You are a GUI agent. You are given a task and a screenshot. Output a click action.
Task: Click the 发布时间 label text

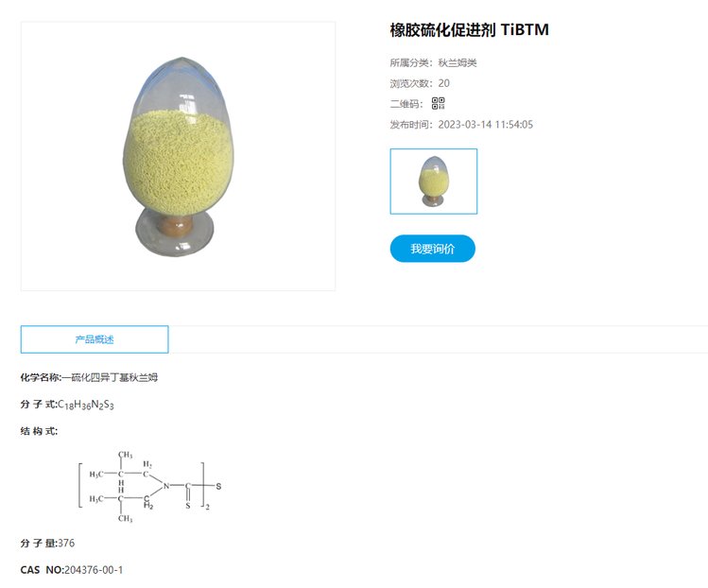coord(411,125)
